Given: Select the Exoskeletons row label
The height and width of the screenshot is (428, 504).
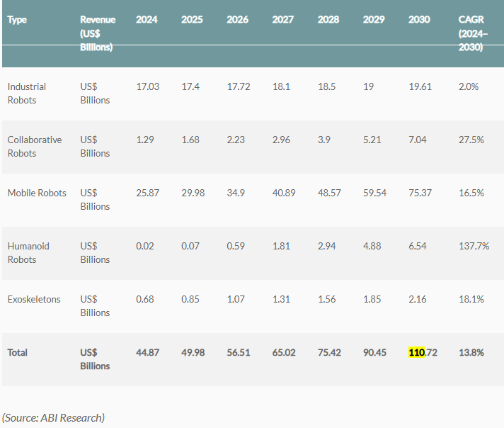Looking at the screenshot, I should coord(34,299).
